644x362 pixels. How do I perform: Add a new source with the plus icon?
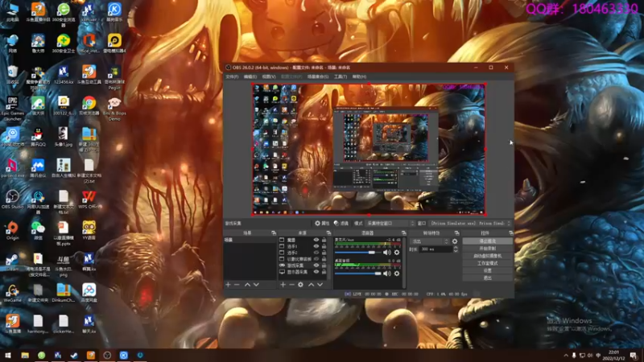(x=283, y=285)
